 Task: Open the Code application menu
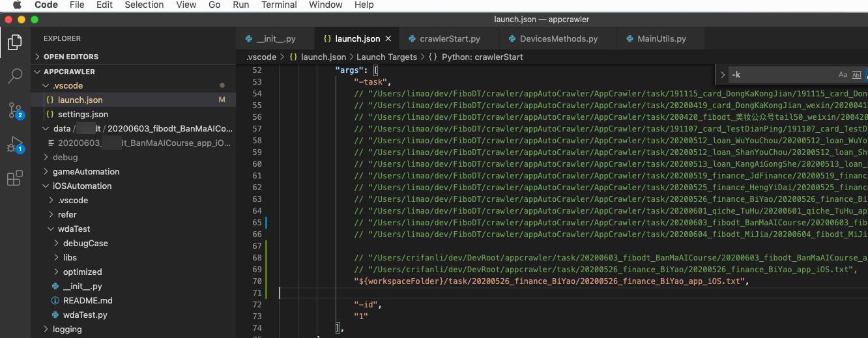[x=46, y=5]
